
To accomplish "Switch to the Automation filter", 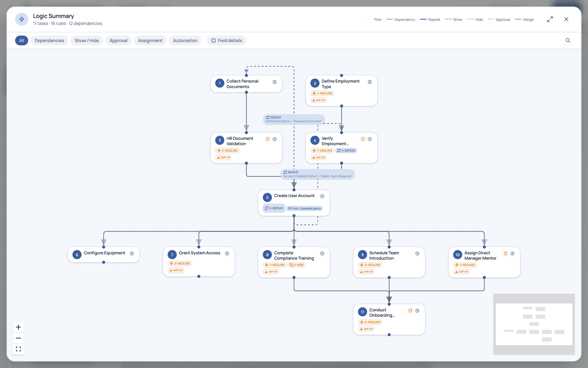I will coord(185,40).
